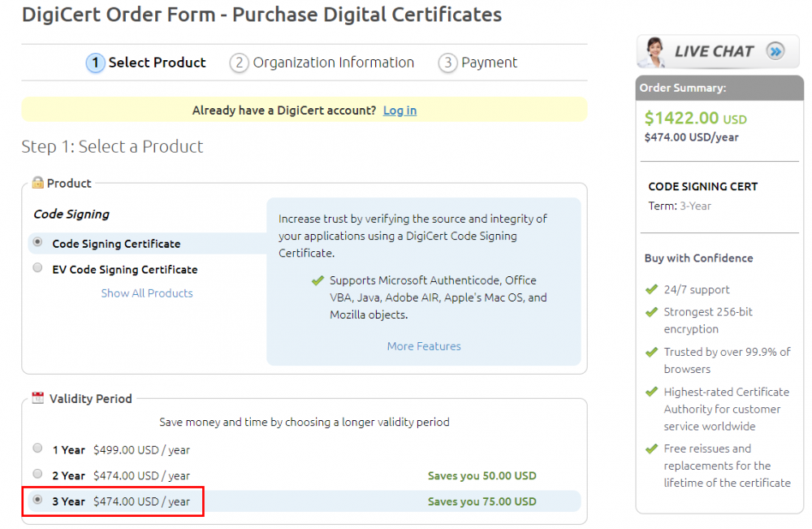Select the 3 Year validity radio button
812x529 pixels.
tap(37, 501)
